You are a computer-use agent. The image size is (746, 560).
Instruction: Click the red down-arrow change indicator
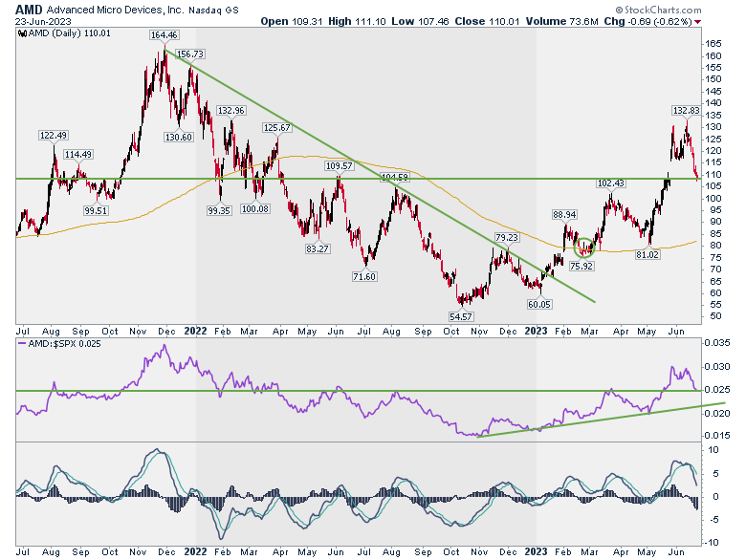click(x=698, y=22)
